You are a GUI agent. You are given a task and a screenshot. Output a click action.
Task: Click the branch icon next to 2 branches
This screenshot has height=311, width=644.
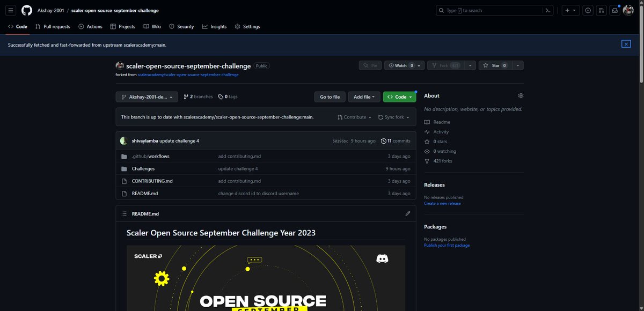pyautogui.click(x=186, y=97)
